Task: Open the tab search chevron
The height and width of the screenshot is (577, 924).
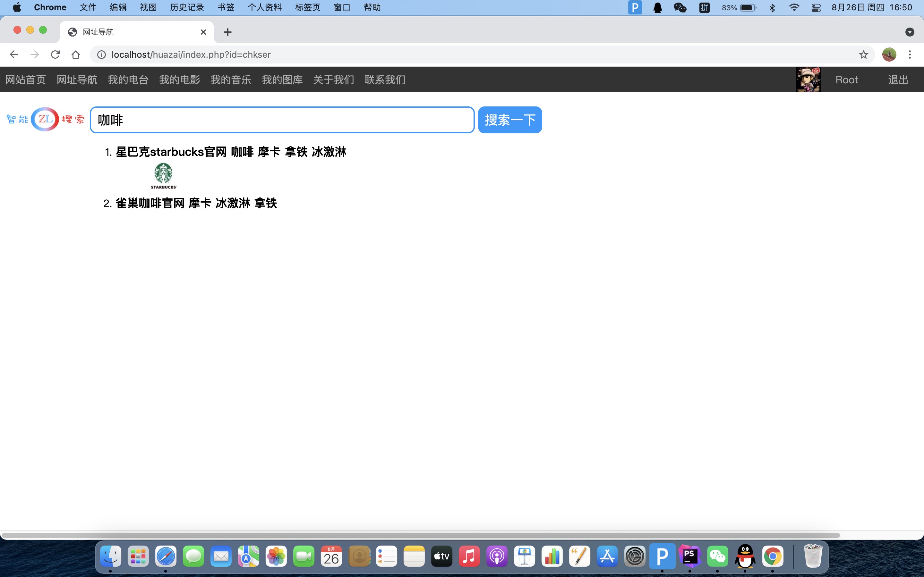Action: click(910, 32)
